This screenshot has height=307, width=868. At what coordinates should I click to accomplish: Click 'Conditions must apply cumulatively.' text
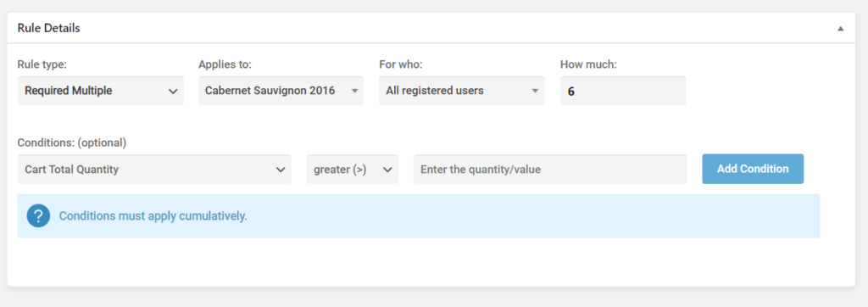pos(153,216)
